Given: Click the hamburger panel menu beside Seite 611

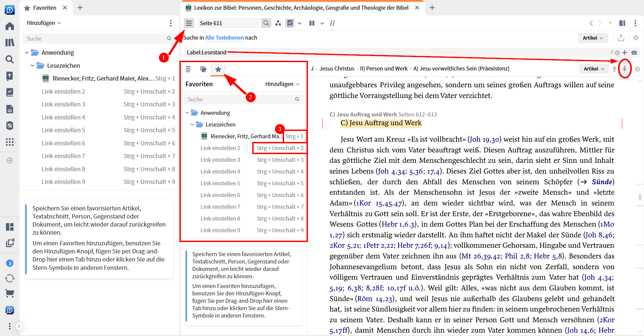Looking at the screenshot, I should pyautogui.click(x=189, y=23).
